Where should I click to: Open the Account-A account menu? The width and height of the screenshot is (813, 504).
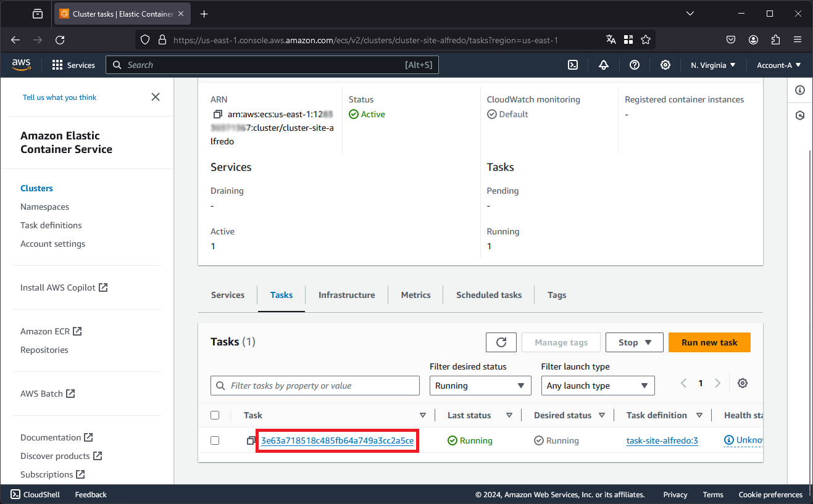pos(778,65)
